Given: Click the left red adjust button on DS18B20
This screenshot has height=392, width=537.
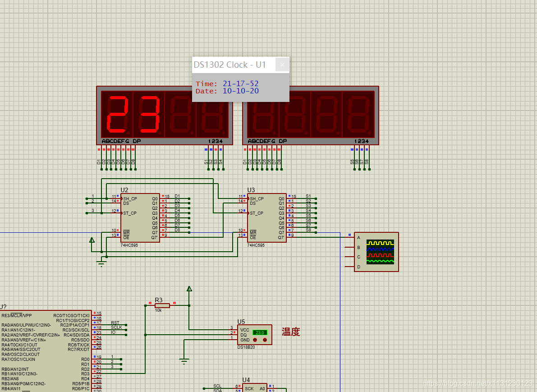Looking at the screenshot, I should click(255, 340).
